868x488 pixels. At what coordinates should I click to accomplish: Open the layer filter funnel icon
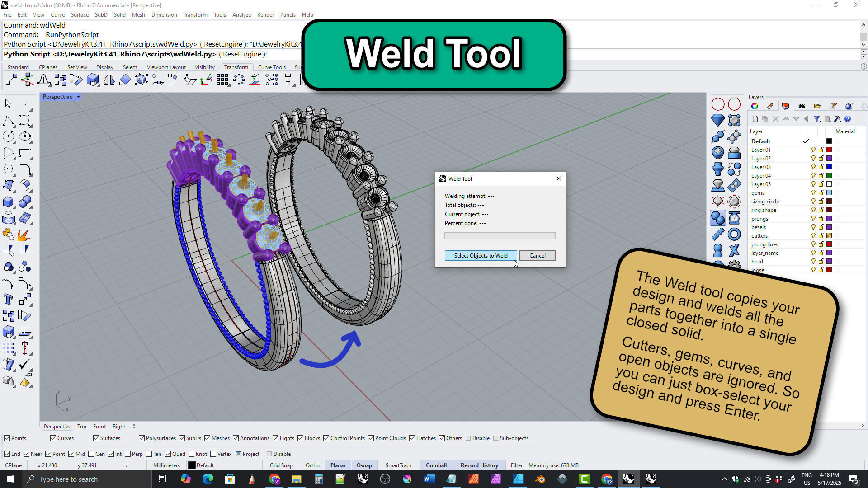pyautogui.click(x=816, y=119)
